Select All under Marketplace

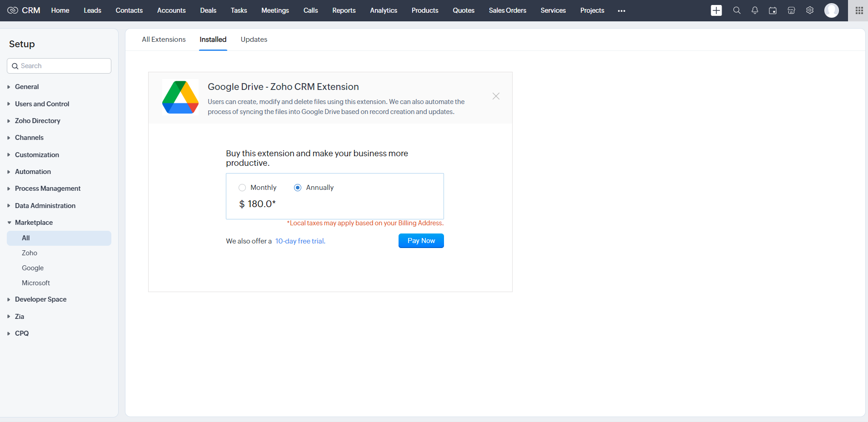[x=59, y=238]
